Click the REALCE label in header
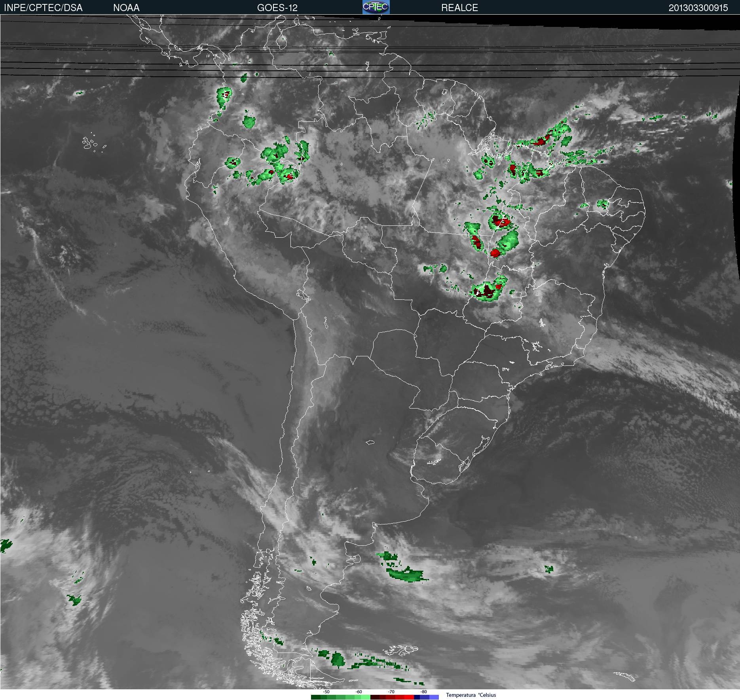Viewport: 740px width, 700px height. [459, 8]
